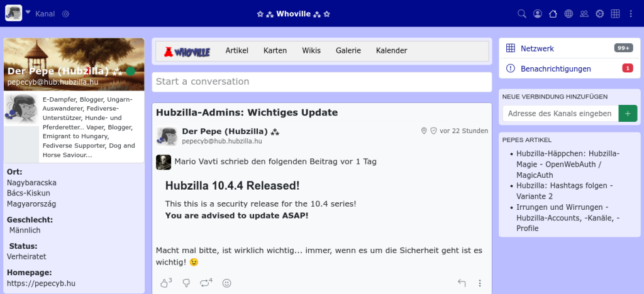Open the apps grid icon in top bar
The width and height of the screenshot is (644, 294).
[x=615, y=14]
